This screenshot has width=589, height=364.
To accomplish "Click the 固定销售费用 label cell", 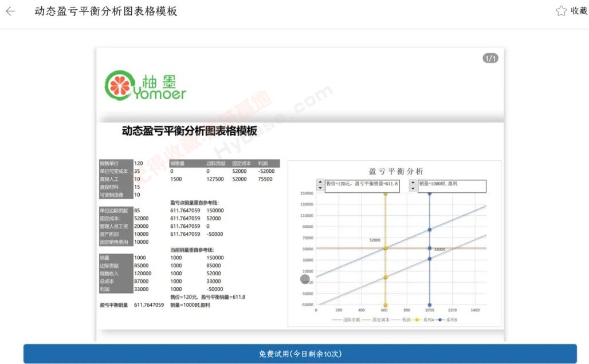I will [x=116, y=242].
